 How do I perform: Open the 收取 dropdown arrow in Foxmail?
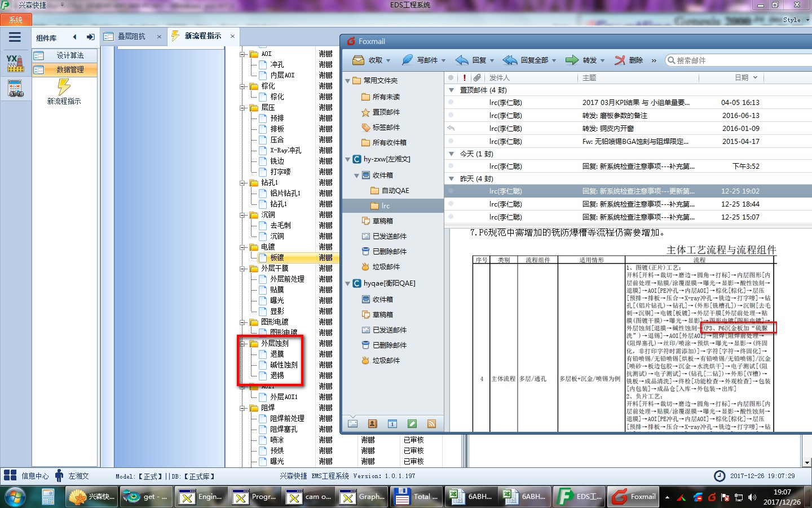[389, 60]
